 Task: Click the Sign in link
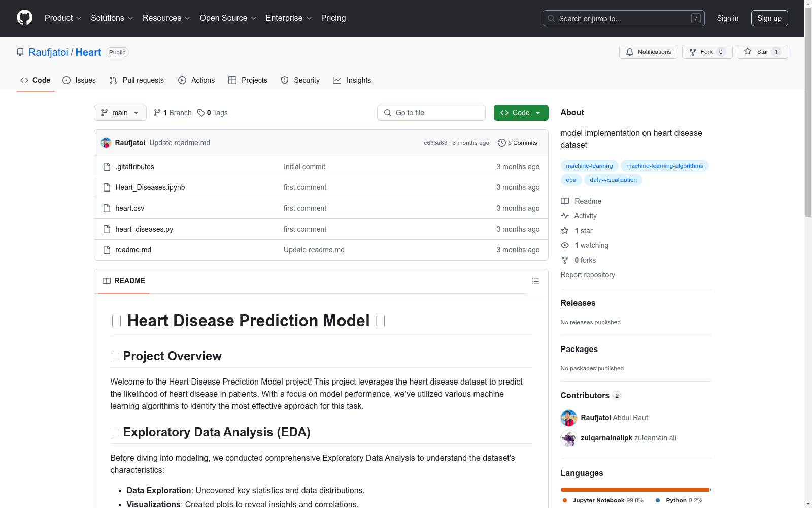pyautogui.click(x=728, y=18)
